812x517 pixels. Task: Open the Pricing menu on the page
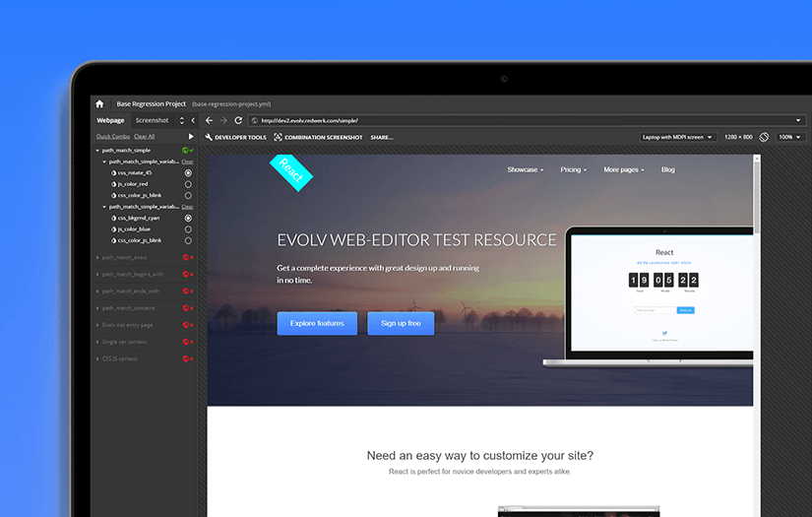573,169
